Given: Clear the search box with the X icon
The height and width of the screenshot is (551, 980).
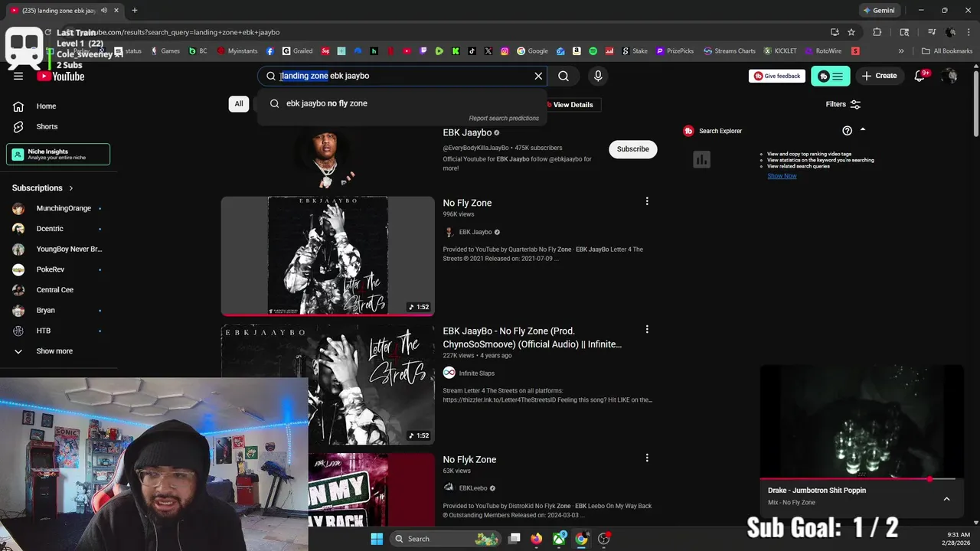Looking at the screenshot, I should [x=538, y=76].
